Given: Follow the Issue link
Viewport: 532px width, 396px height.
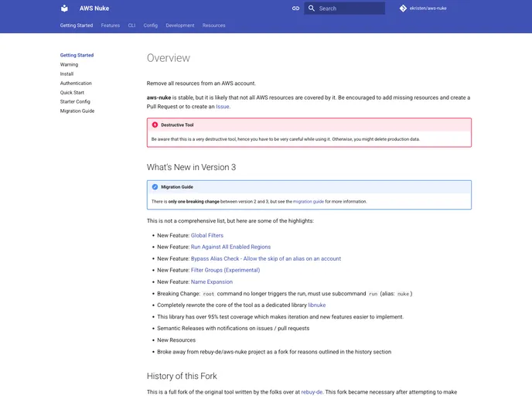Looking at the screenshot, I should [x=223, y=107].
